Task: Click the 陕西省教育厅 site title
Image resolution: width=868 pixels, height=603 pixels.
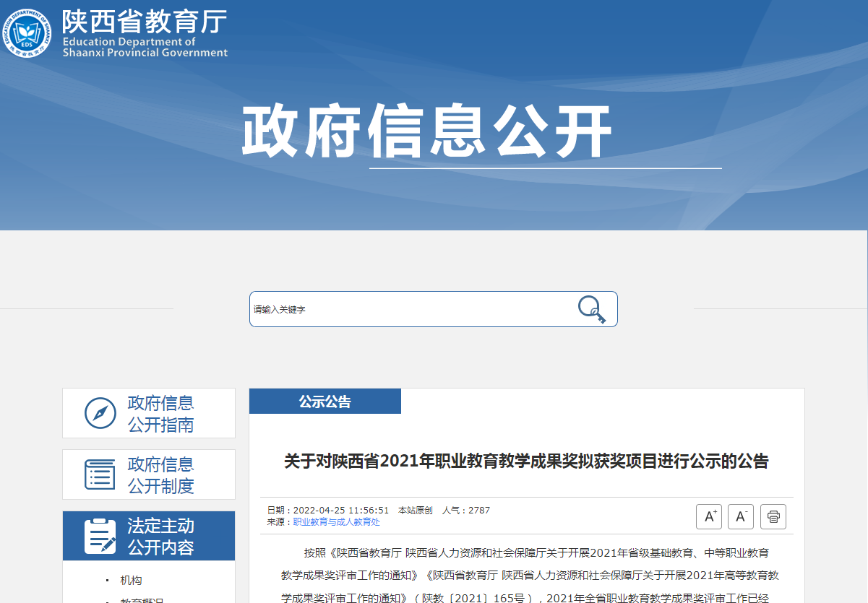Action: tap(145, 22)
